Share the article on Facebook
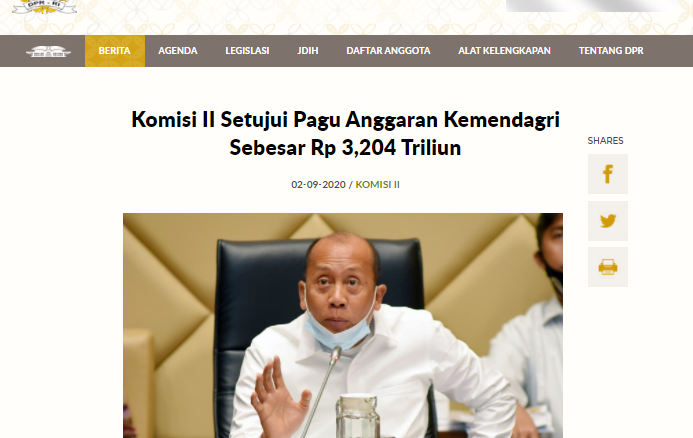 pyautogui.click(x=608, y=174)
